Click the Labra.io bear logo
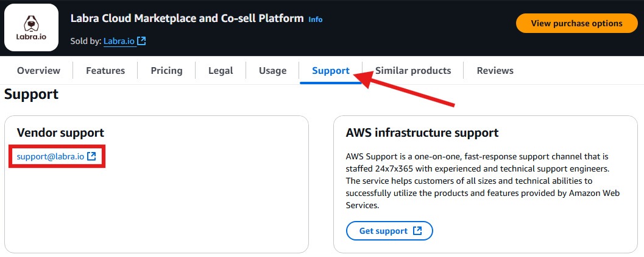644x257 pixels. 31,27
